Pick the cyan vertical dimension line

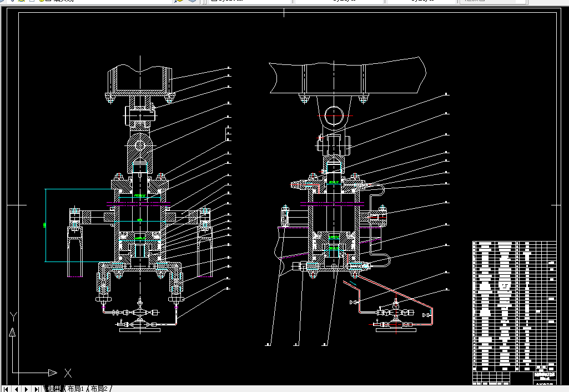coord(46,225)
